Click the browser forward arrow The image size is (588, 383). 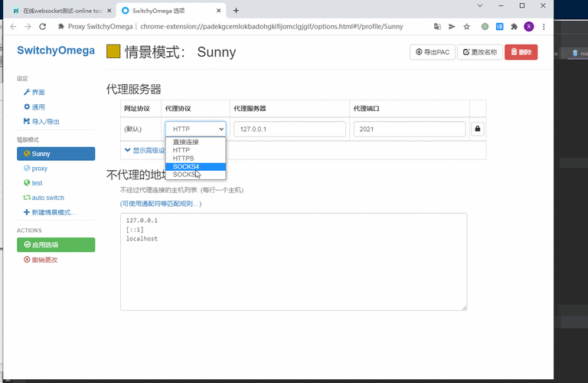coord(28,27)
